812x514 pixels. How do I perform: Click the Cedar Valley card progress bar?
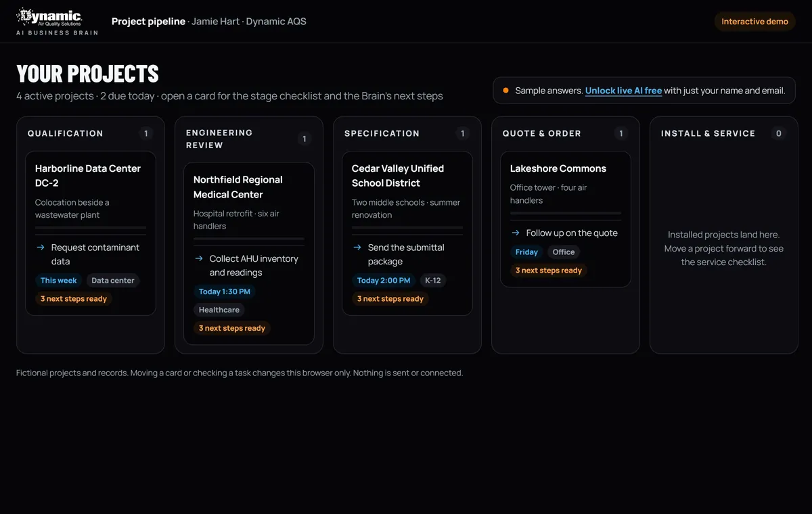click(x=407, y=228)
